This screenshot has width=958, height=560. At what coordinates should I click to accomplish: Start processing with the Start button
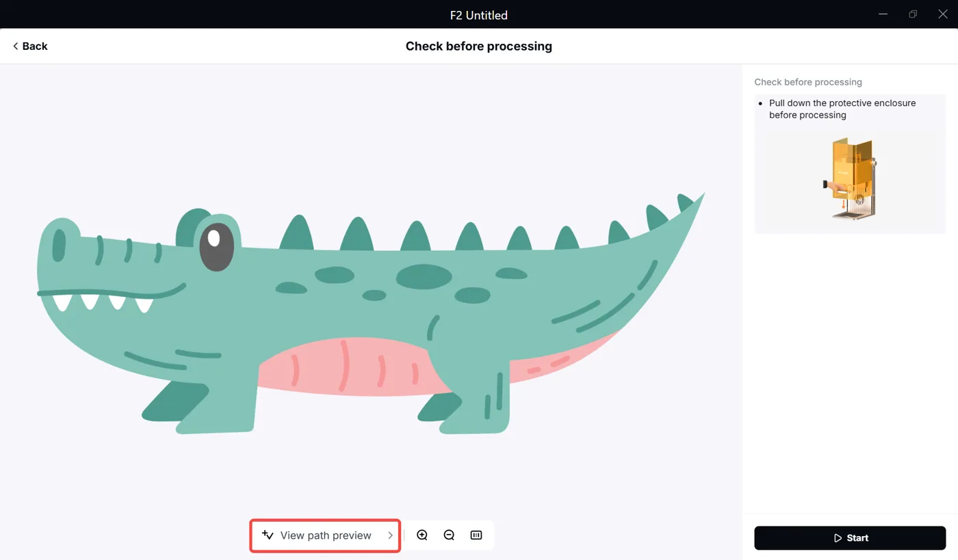[850, 538]
